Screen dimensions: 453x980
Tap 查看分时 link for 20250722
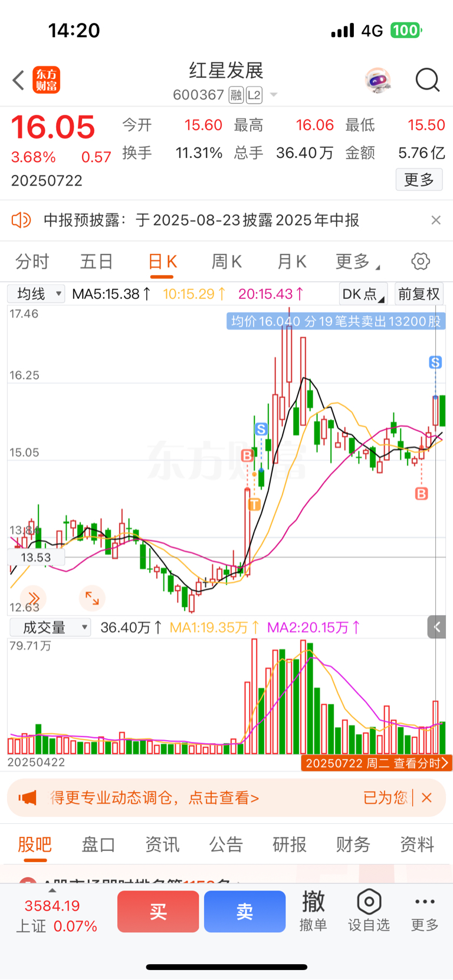click(x=376, y=763)
